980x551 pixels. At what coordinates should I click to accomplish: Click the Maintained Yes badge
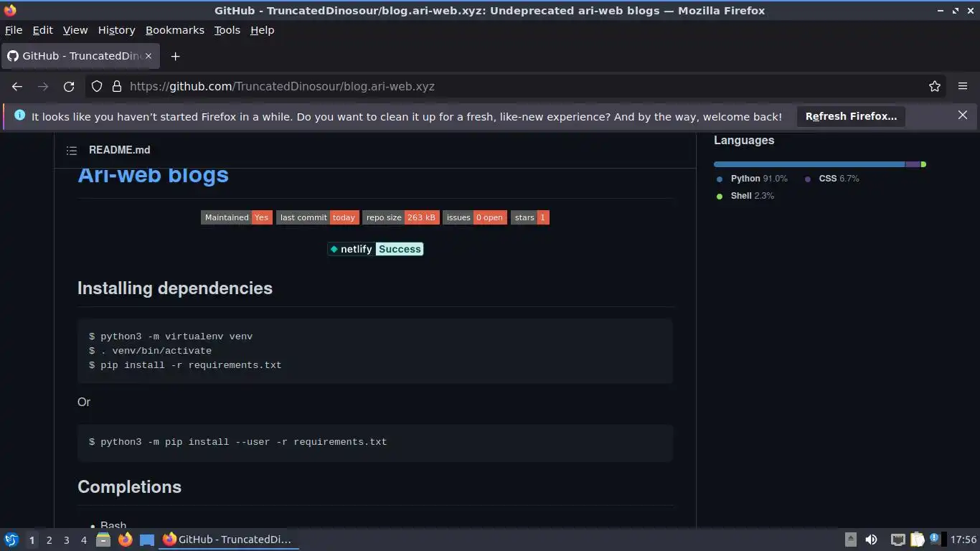click(x=237, y=217)
